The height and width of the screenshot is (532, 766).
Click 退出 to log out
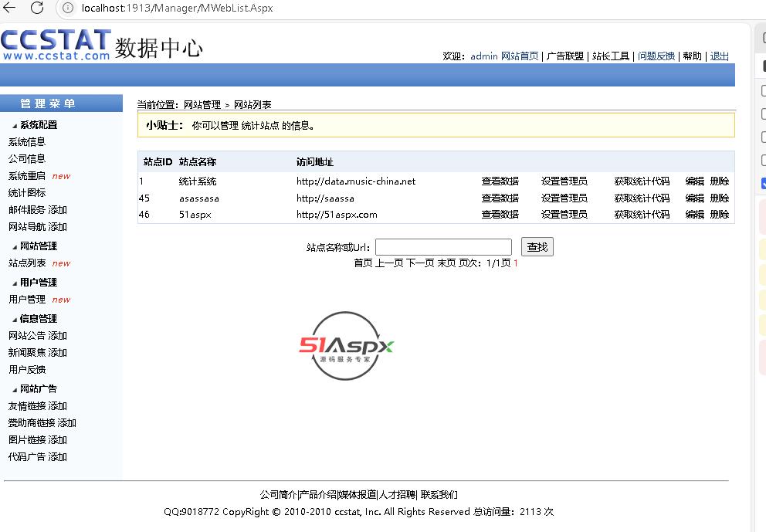point(719,56)
